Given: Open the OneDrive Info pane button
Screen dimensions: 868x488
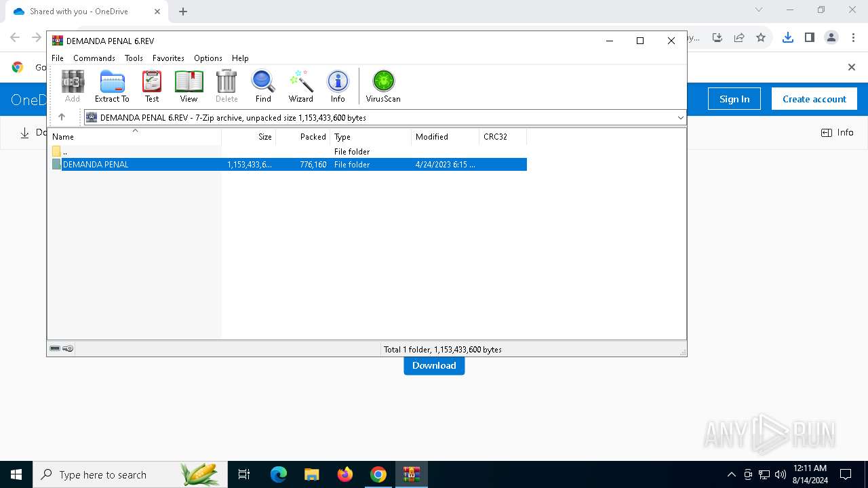Looking at the screenshot, I should tap(837, 133).
